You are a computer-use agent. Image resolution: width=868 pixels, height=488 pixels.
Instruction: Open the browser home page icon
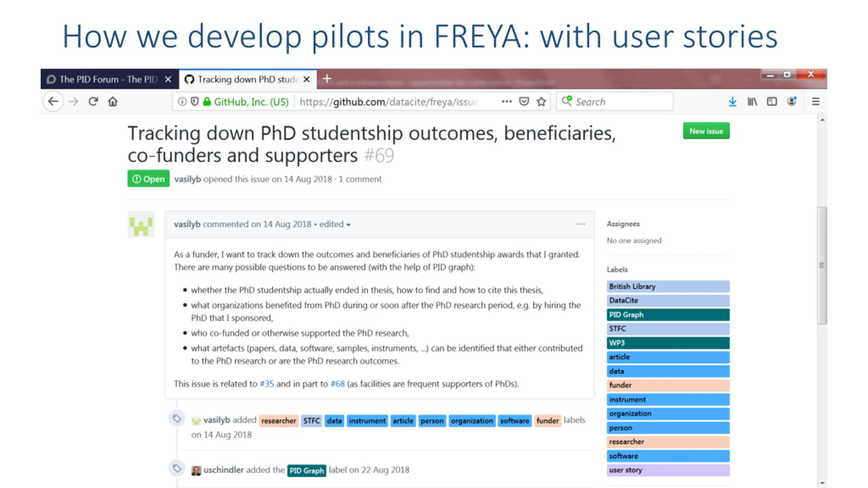pos(113,101)
